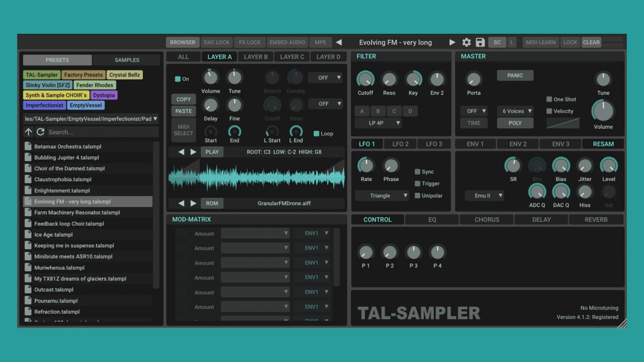Screen dimensions: 644x362
Task: Open the OFF dropdown next to Reso in Layer A
Action: tap(325, 104)
